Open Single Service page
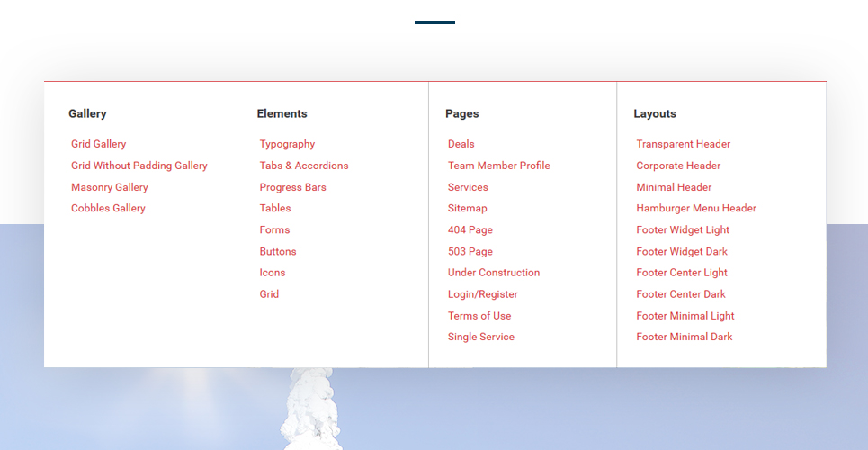This screenshot has width=868, height=450. click(481, 337)
